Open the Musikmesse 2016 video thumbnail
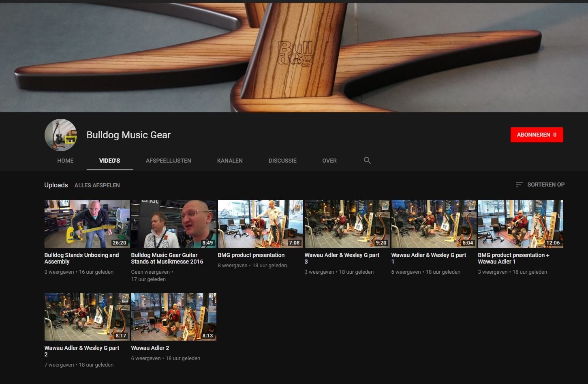Image resolution: width=588 pixels, height=384 pixels. pyautogui.click(x=174, y=224)
